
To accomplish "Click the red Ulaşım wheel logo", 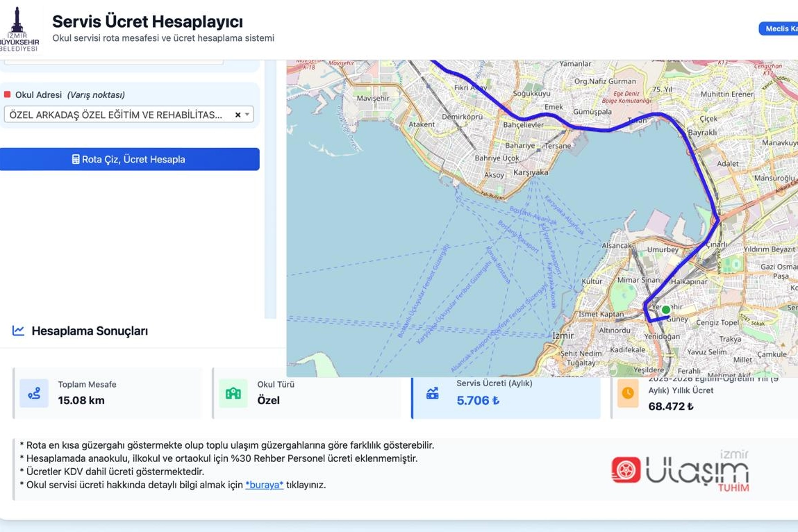I will [x=624, y=470].
